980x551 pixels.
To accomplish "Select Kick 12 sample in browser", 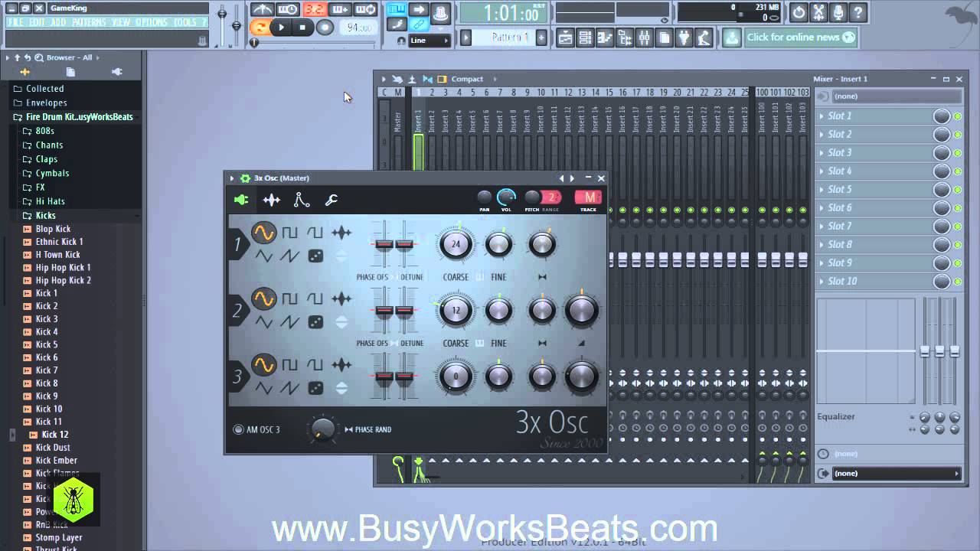I will coord(55,435).
